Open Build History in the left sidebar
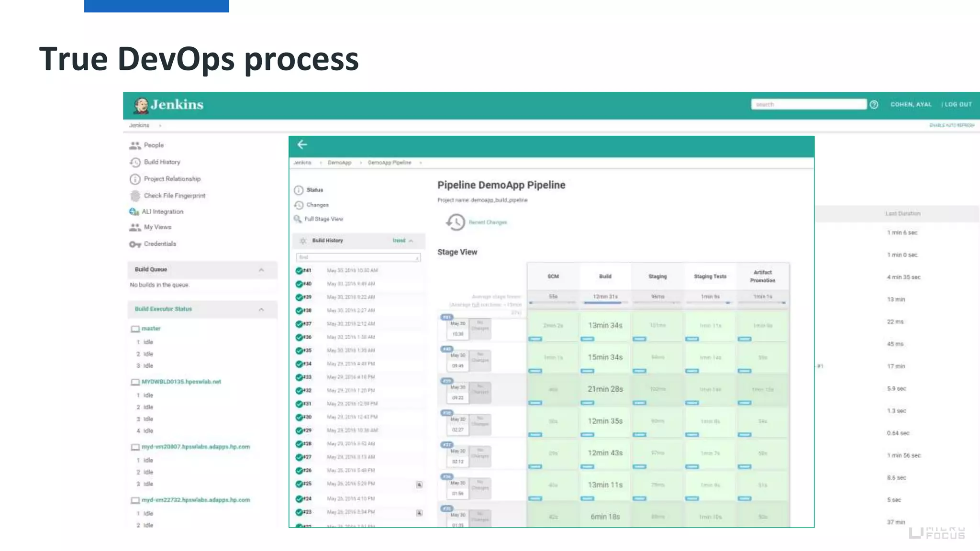 [162, 162]
